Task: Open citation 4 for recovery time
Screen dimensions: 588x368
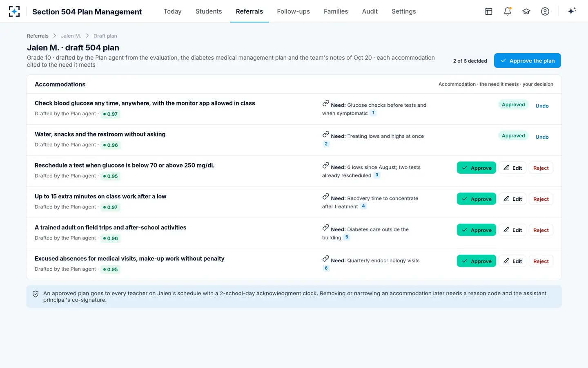Action: [x=363, y=206]
